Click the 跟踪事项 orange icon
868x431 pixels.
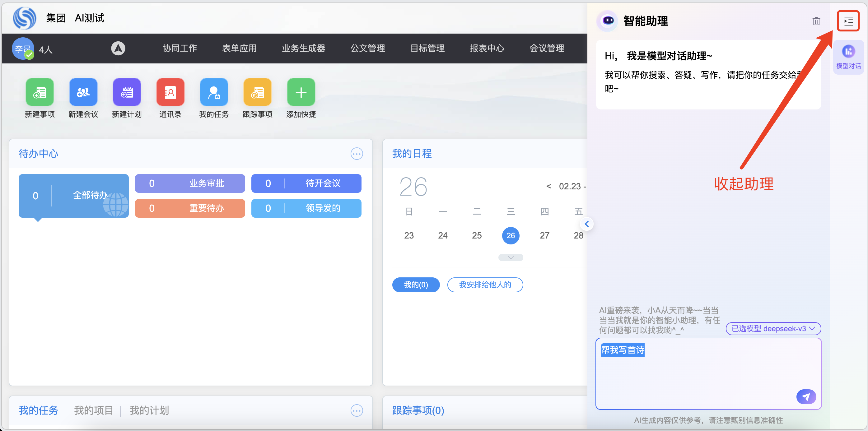(x=257, y=92)
